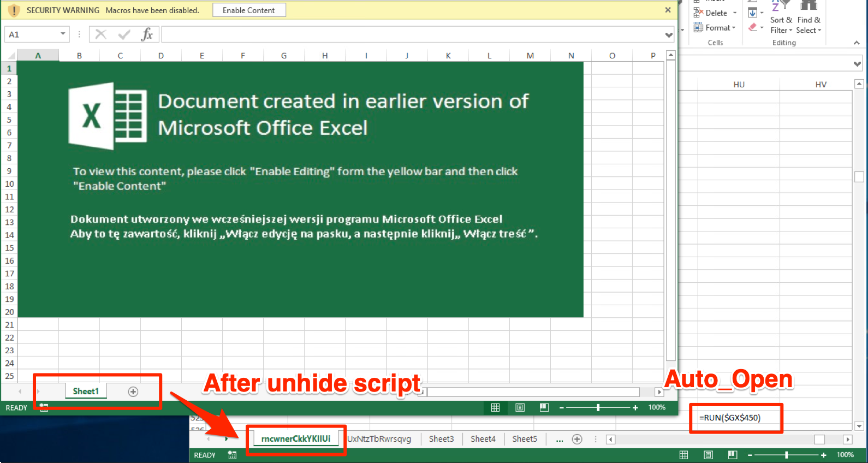Switch front window to Normal view

(495, 407)
